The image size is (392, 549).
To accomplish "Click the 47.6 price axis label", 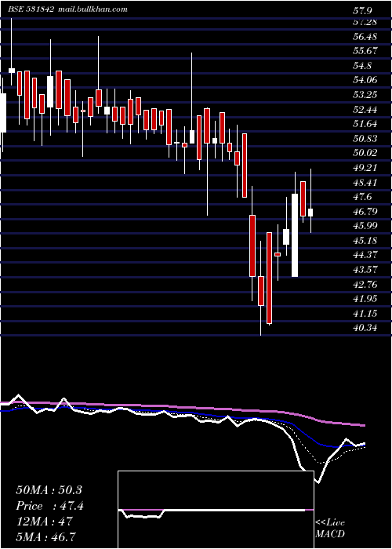I will [x=363, y=197].
